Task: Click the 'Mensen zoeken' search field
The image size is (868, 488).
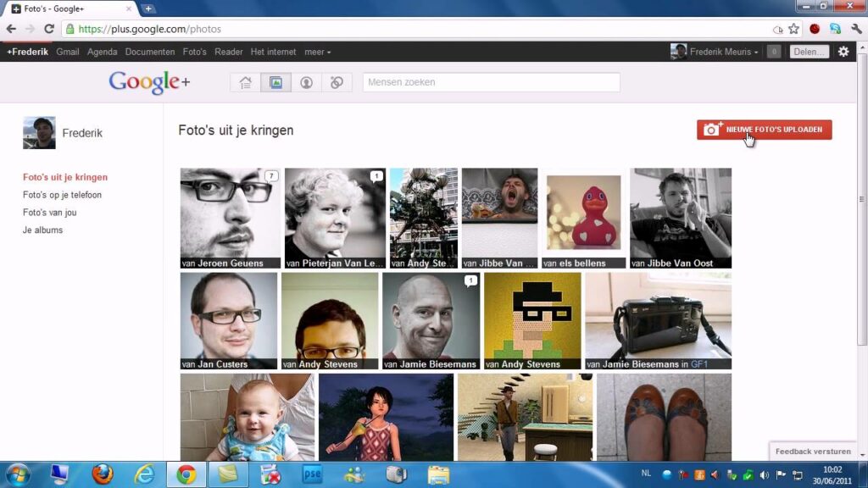Action: click(x=491, y=82)
